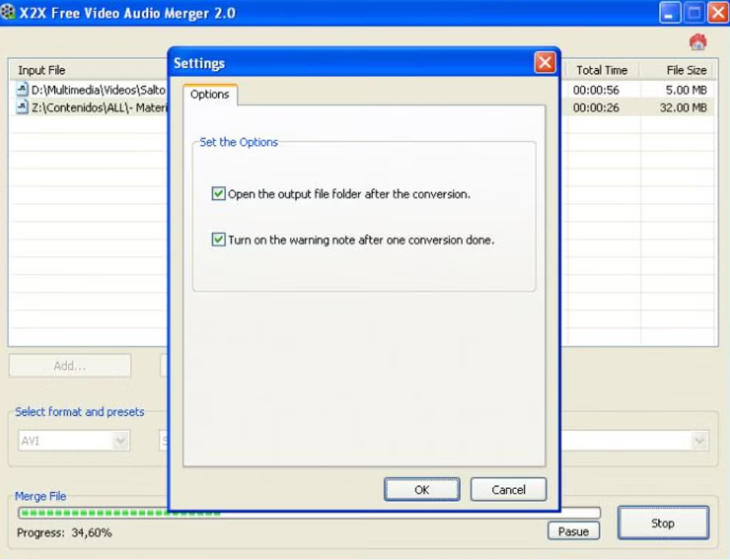Select the Options tab
Viewport: 730px width, 560px height.
coord(210,95)
